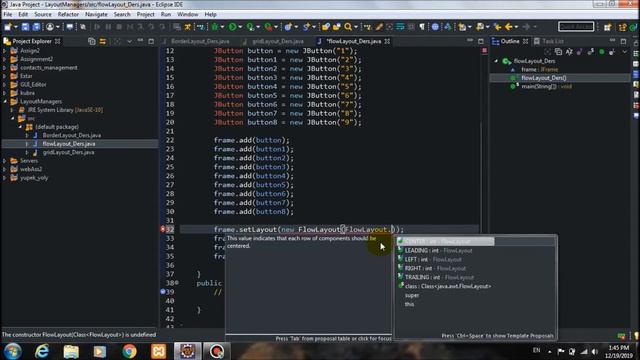Click the Save icon in toolbar
Screen dimensions: 640x360
pos(25,27)
